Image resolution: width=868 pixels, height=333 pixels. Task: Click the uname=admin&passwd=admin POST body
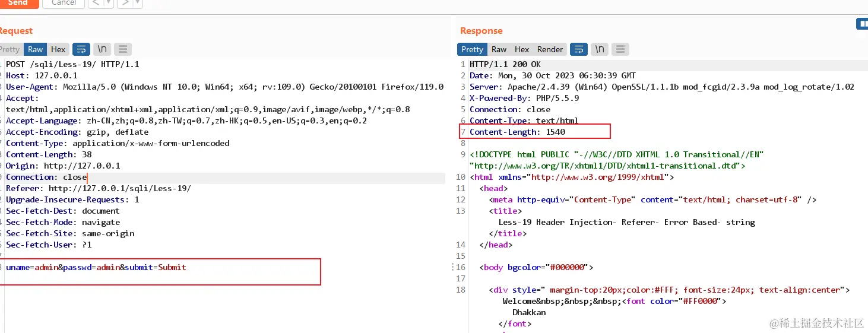tap(96, 267)
